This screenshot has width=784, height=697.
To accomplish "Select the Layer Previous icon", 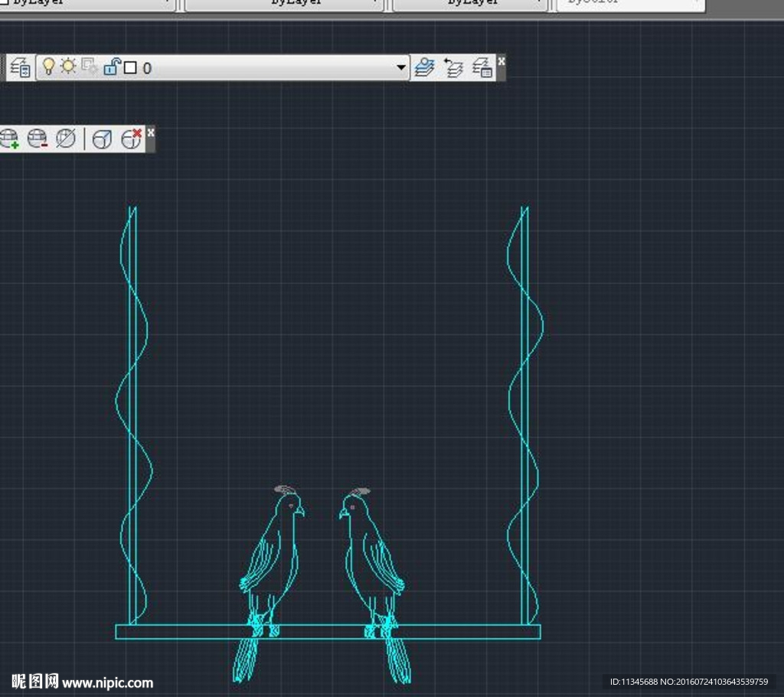I will [x=452, y=67].
